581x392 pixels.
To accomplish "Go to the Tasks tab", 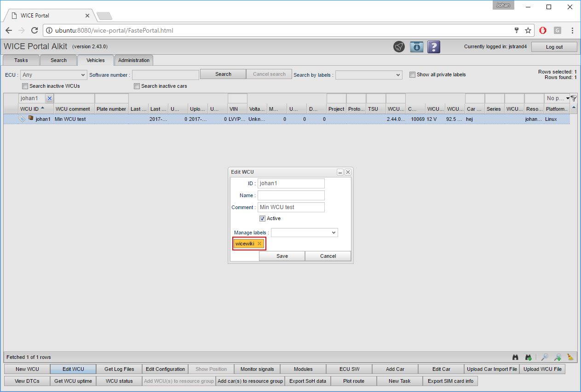I will [21, 60].
